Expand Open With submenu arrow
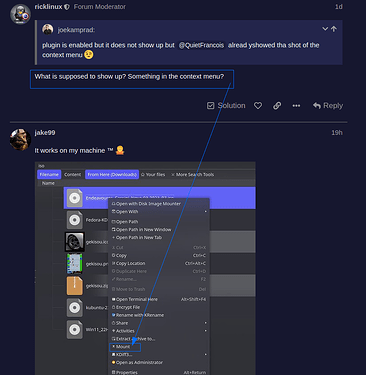The width and height of the screenshot is (366, 375). 205,212
